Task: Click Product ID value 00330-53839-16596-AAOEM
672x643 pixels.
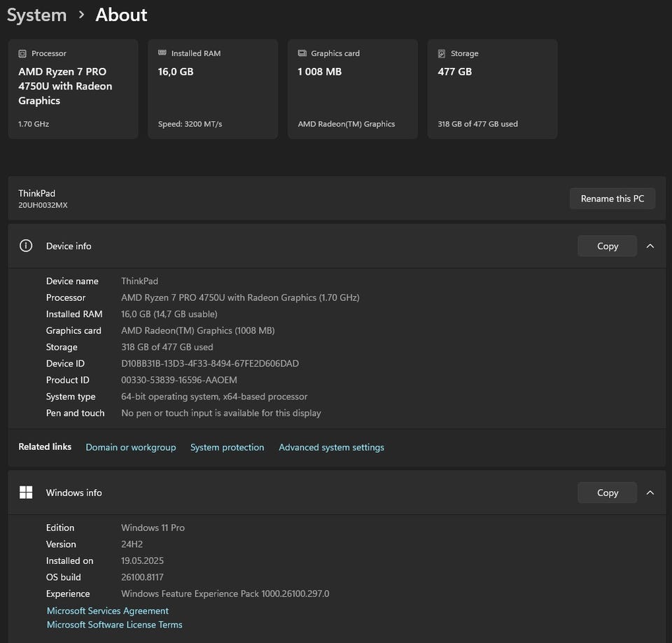Action: click(179, 380)
